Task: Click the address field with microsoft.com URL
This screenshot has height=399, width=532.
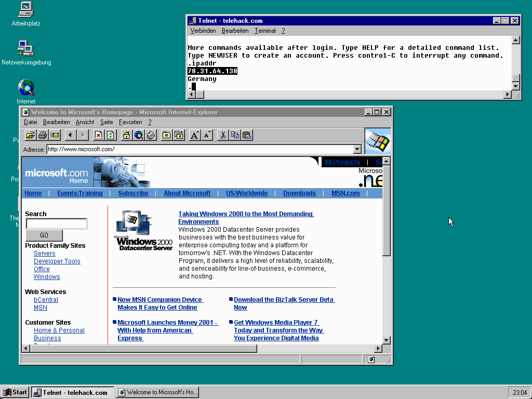Action: 200,149
